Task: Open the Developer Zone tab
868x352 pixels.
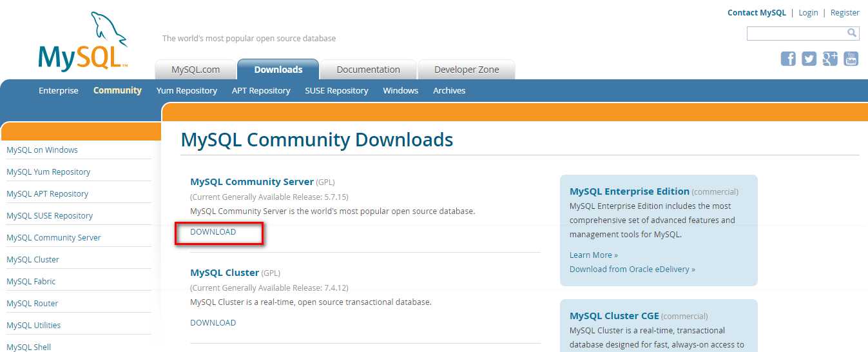Action: (x=467, y=70)
